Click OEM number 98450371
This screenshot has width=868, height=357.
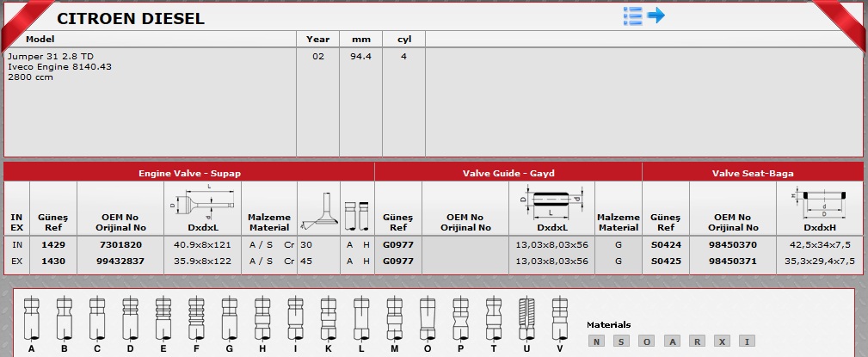733,261
